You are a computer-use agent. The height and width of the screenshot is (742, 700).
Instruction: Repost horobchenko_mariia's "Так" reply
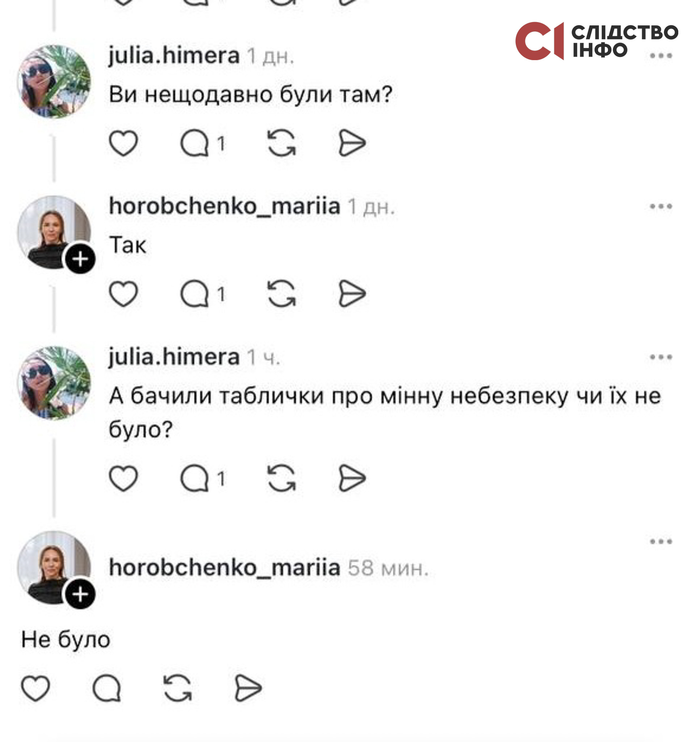(x=282, y=294)
